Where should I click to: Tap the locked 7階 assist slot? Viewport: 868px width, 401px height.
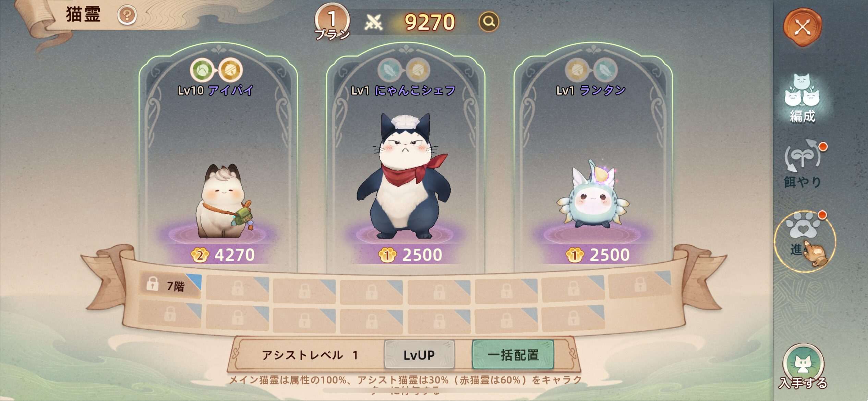pyautogui.click(x=170, y=285)
